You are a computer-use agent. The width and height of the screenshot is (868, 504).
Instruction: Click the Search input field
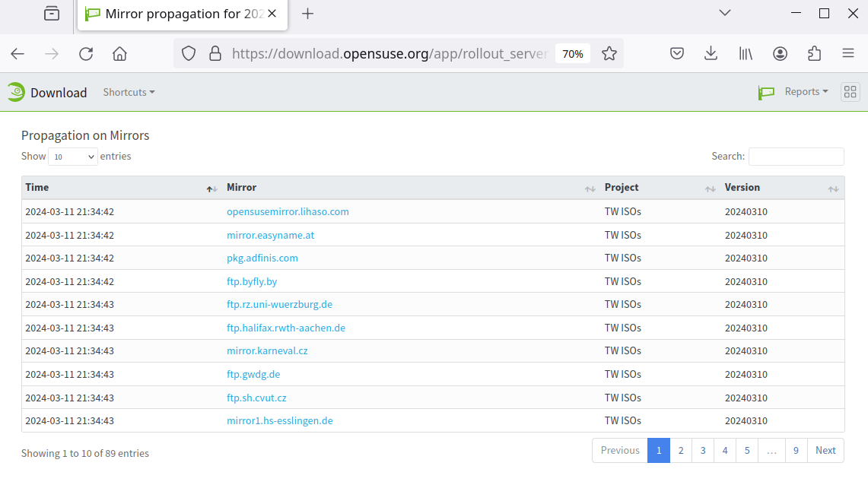pyautogui.click(x=796, y=157)
